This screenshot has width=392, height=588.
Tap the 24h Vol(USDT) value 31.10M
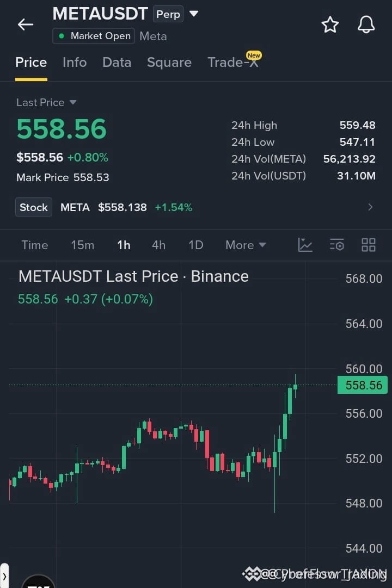pos(356,176)
